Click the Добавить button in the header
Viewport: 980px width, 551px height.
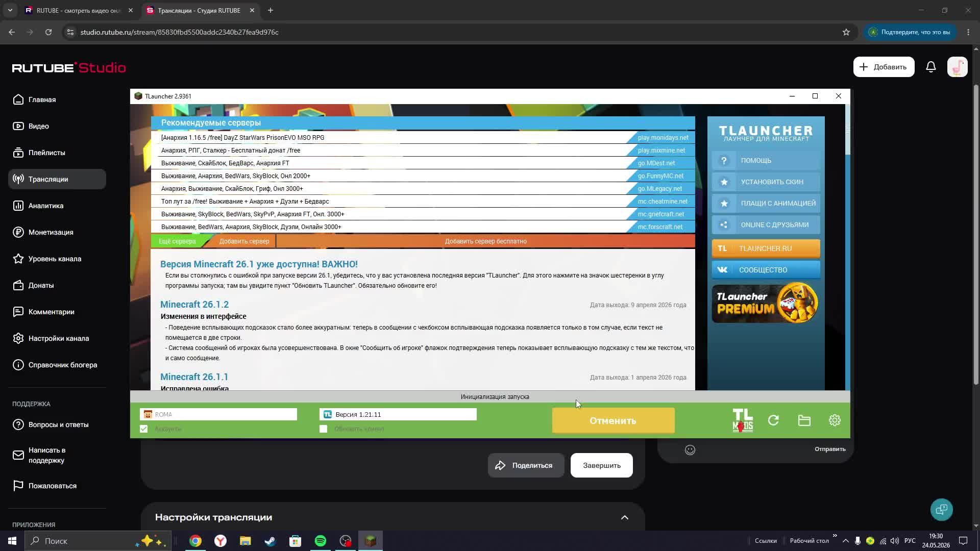[x=884, y=67]
